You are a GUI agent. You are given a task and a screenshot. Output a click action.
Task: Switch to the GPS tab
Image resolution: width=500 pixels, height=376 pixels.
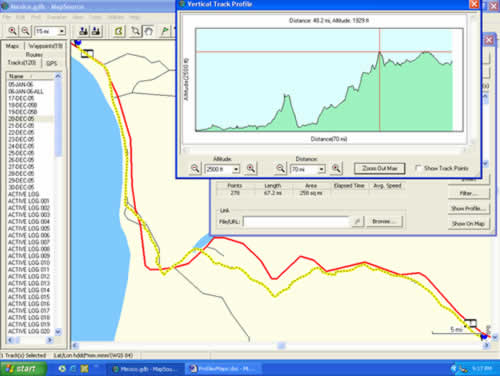(x=52, y=63)
